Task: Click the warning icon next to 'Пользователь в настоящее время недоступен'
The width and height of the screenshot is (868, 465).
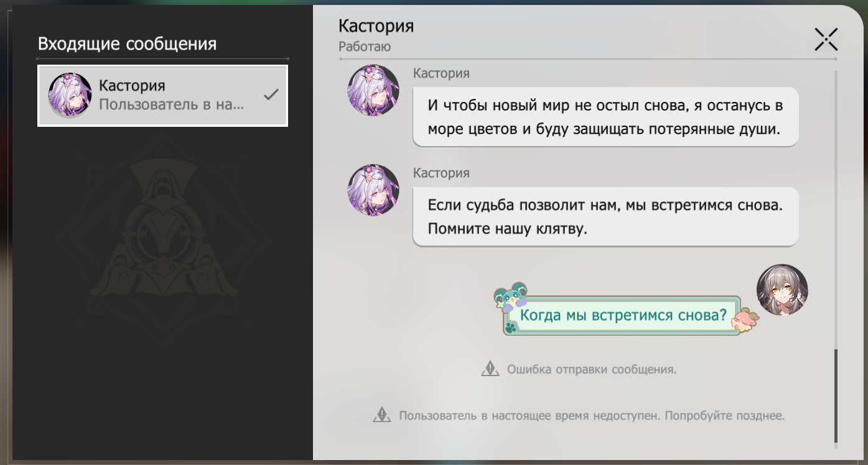Action: click(x=382, y=415)
